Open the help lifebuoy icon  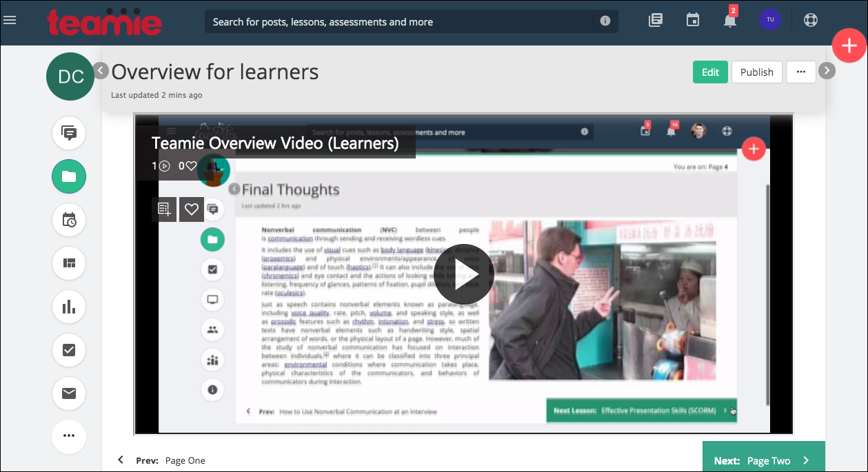[811, 20]
